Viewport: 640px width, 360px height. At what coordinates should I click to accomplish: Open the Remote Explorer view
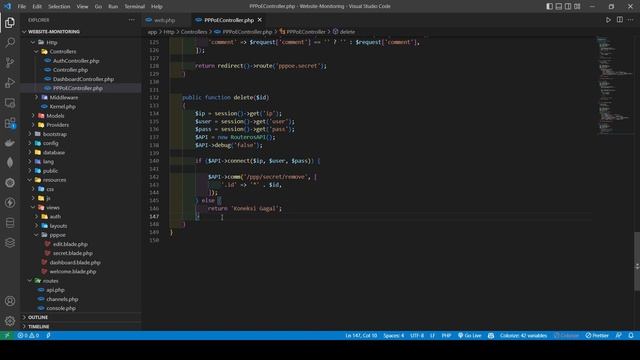coord(10,103)
